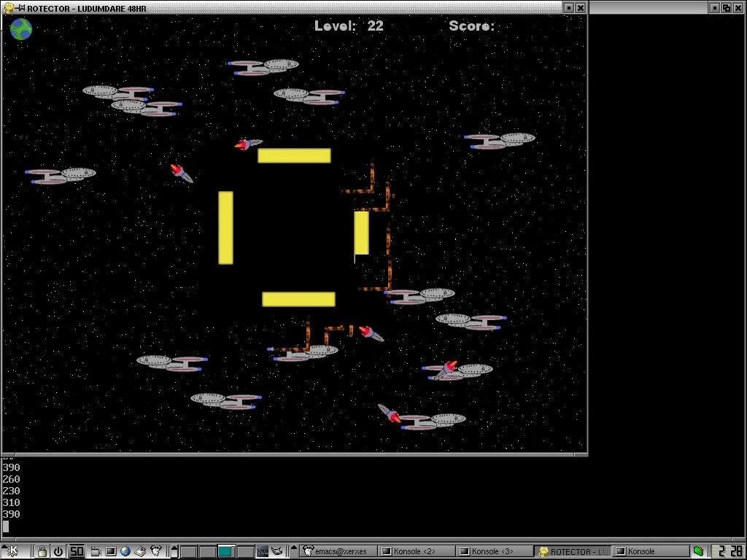747x560 pixels.
Task: Expand the panel arrow left of the pager
Action: point(174,551)
